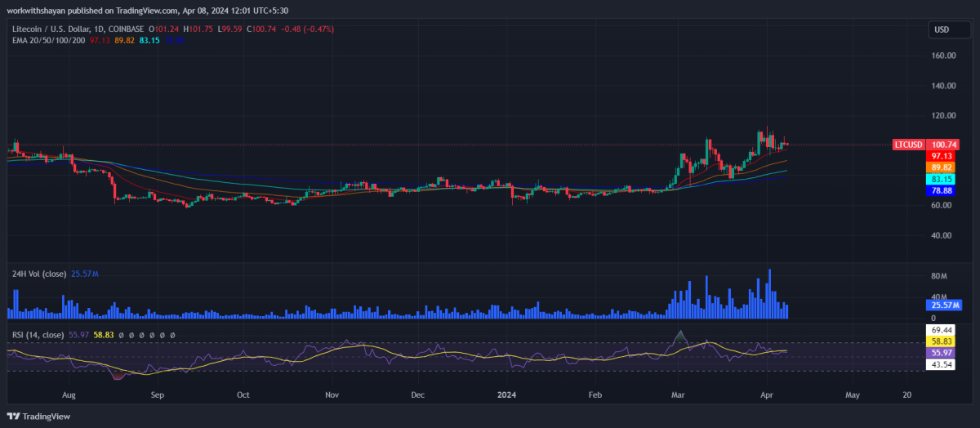Click the orange 89.82 EMA price tag
980x428 pixels.
pyautogui.click(x=942, y=167)
